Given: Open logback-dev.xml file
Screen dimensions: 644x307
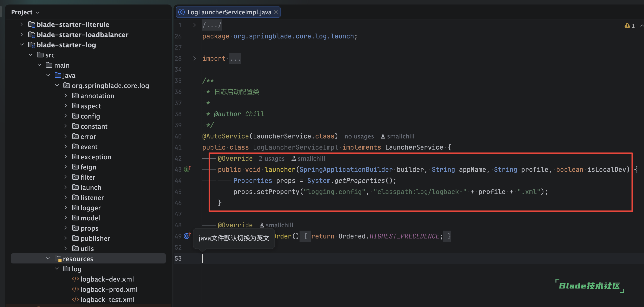Looking at the screenshot, I should pos(107,279).
